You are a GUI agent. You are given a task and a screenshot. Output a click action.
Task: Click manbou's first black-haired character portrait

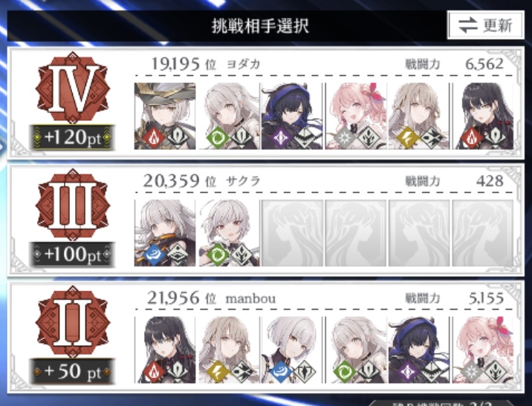coord(165,350)
